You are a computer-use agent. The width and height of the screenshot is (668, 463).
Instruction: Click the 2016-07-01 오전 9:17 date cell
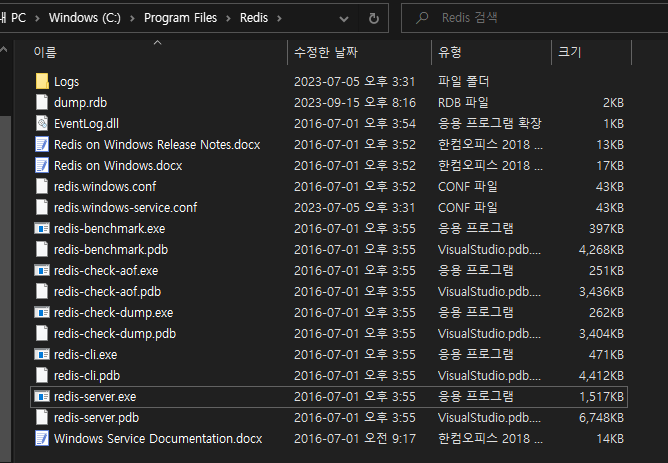pyautogui.click(x=355, y=439)
